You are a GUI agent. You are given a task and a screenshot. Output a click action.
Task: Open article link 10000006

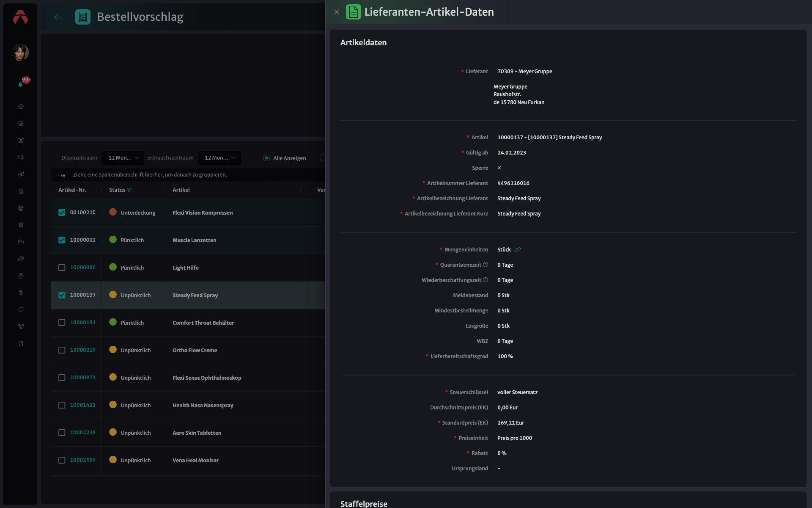(83, 268)
